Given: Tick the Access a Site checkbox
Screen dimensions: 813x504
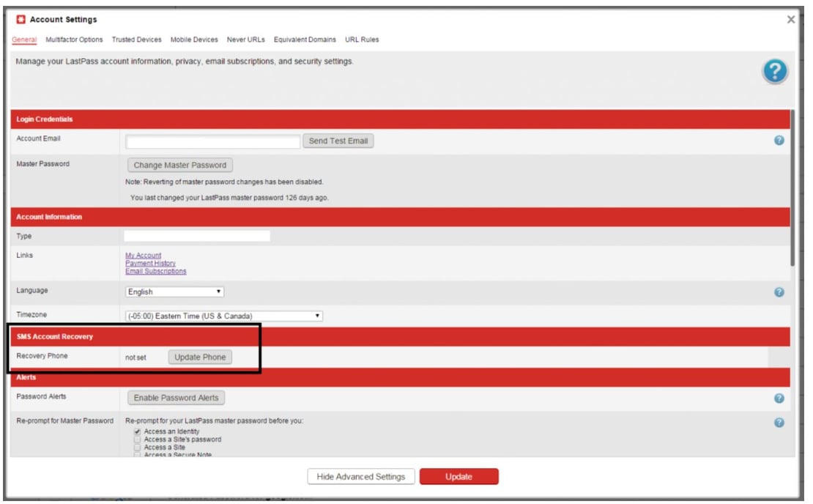Looking at the screenshot, I should pos(138,447).
